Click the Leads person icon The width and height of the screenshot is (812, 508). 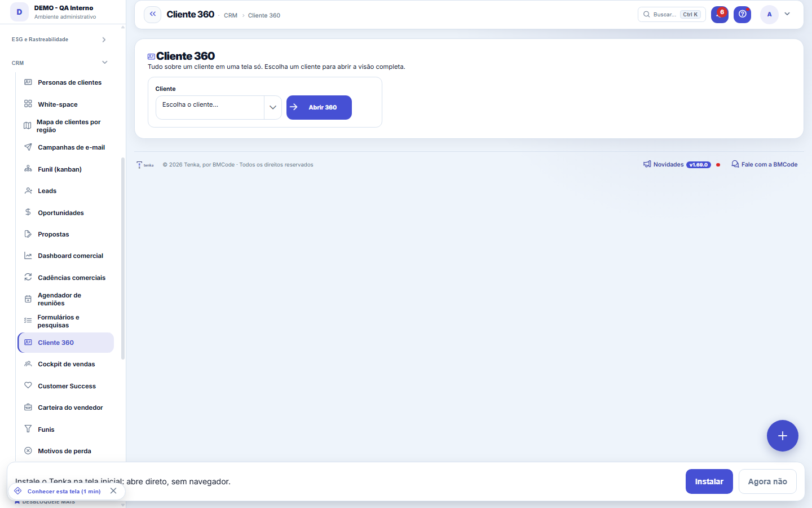pyautogui.click(x=28, y=191)
